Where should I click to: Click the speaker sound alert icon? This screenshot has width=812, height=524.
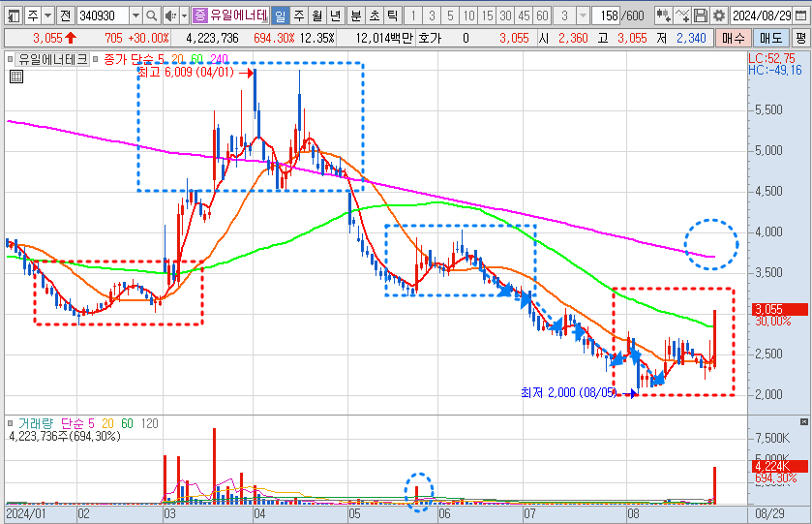coord(170,16)
